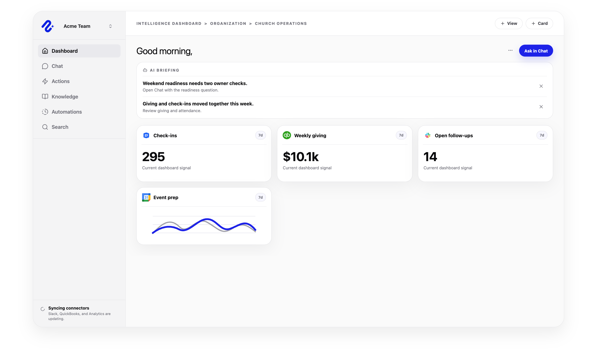597x364 pixels.
Task: Click the Check-ins card app icon
Action: click(x=146, y=136)
